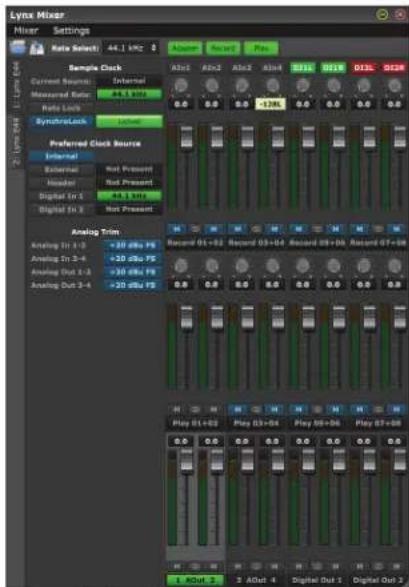Screen dimensions: 409x587
Task: Click the AIn4 pan knob
Action: (x=272, y=86)
